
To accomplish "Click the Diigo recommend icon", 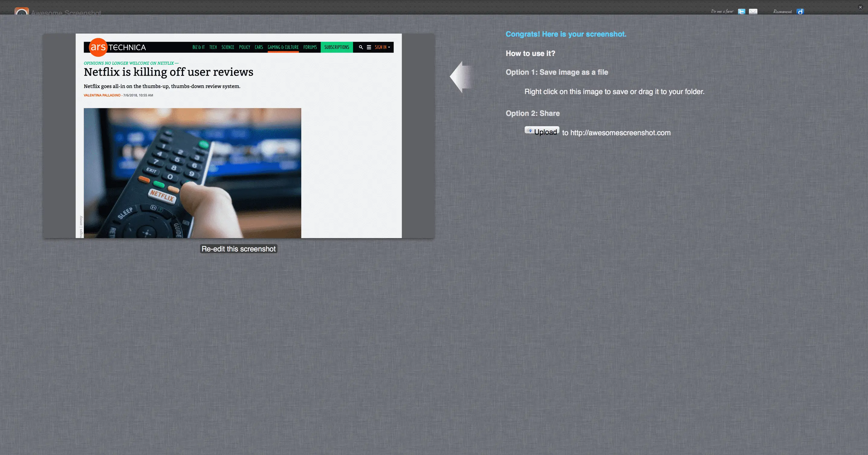I will click(x=800, y=11).
